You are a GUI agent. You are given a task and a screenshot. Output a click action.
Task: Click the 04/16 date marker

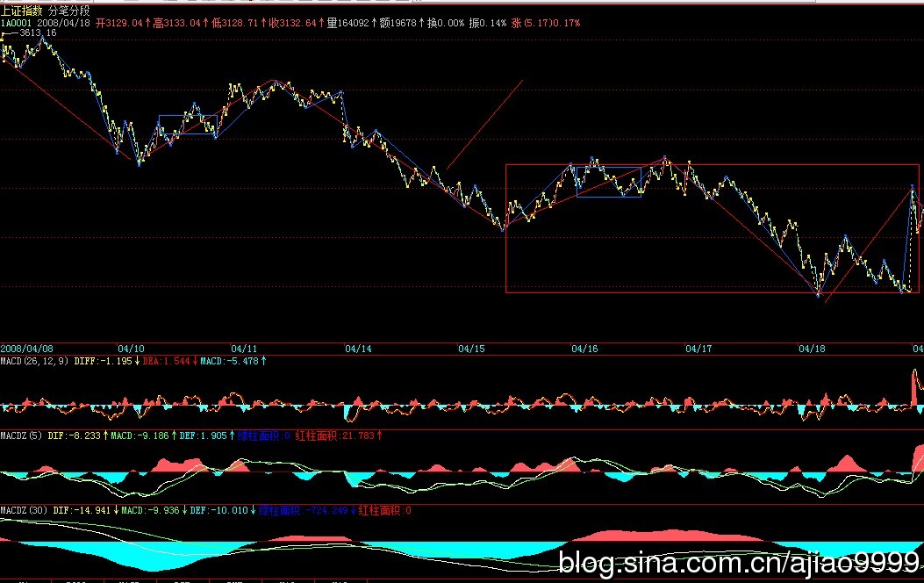click(x=584, y=349)
